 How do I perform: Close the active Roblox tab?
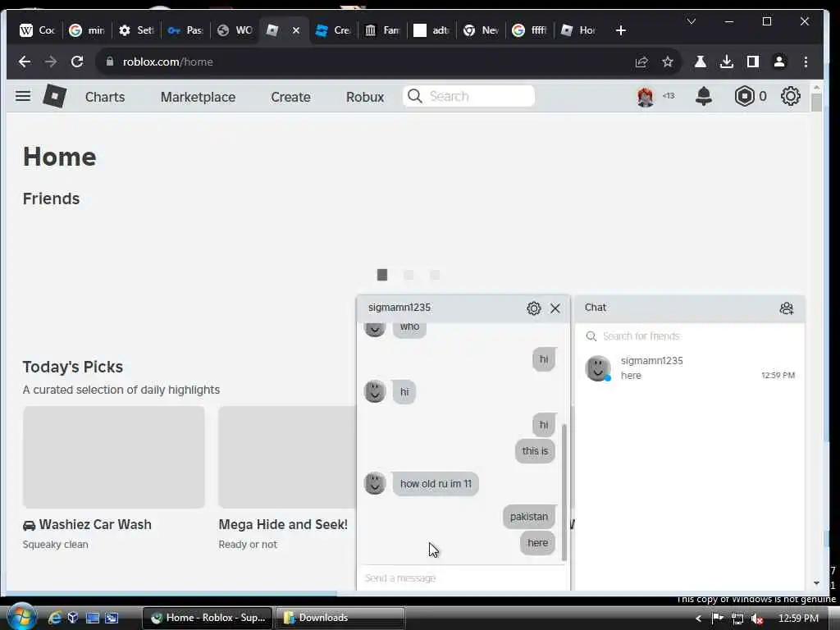[x=295, y=30]
